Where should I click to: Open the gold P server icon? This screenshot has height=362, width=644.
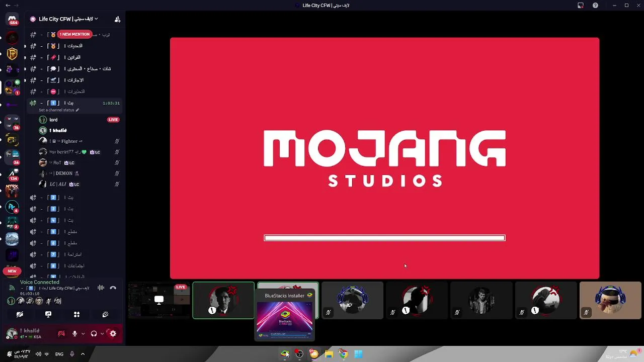pyautogui.click(x=12, y=54)
